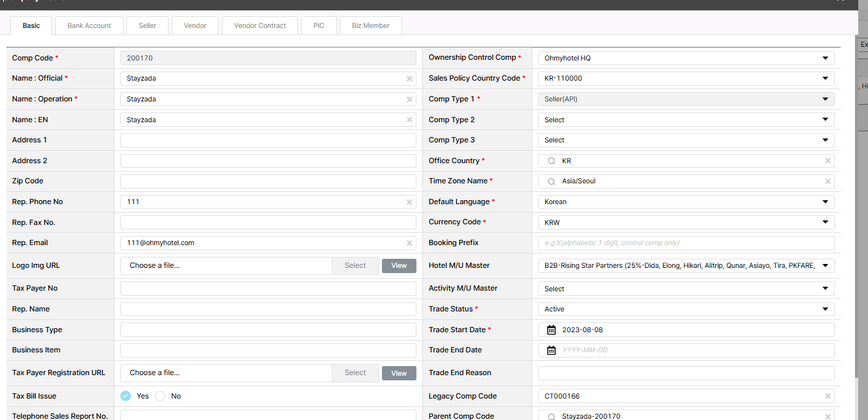The height and width of the screenshot is (420, 868).
Task: Switch to the Vendor Contract tab
Action: pyautogui.click(x=260, y=25)
